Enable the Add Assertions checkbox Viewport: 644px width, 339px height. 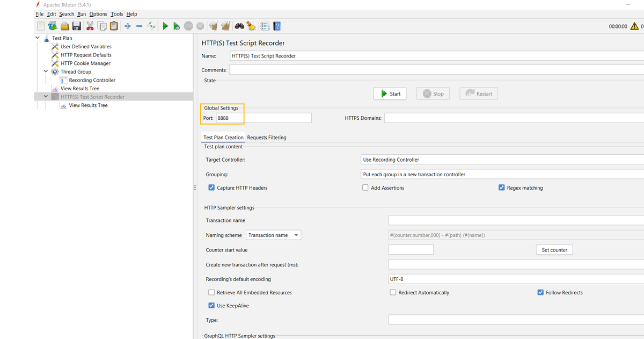pyautogui.click(x=365, y=187)
